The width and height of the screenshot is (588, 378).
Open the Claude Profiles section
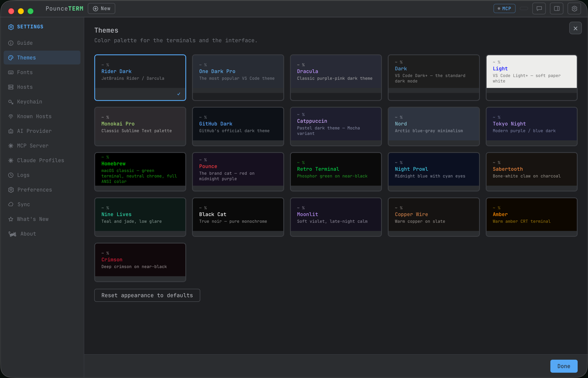point(42,161)
